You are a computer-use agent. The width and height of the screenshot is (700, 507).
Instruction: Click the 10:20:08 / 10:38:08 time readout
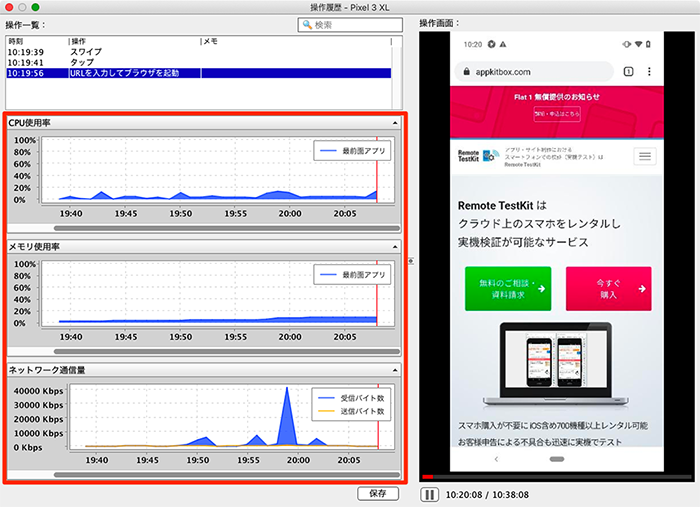point(487,495)
